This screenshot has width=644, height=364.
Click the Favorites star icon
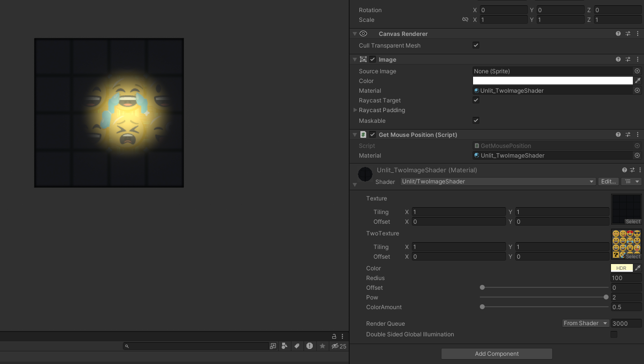tap(322, 346)
